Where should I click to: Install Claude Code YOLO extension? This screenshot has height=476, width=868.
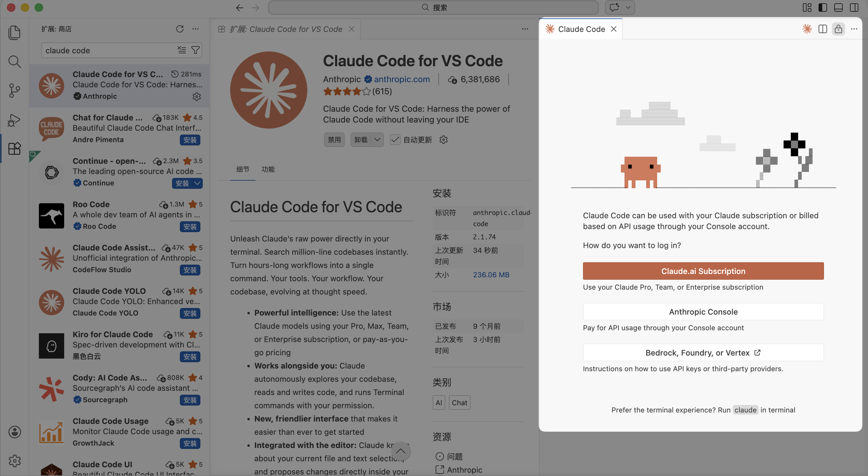[x=190, y=313]
